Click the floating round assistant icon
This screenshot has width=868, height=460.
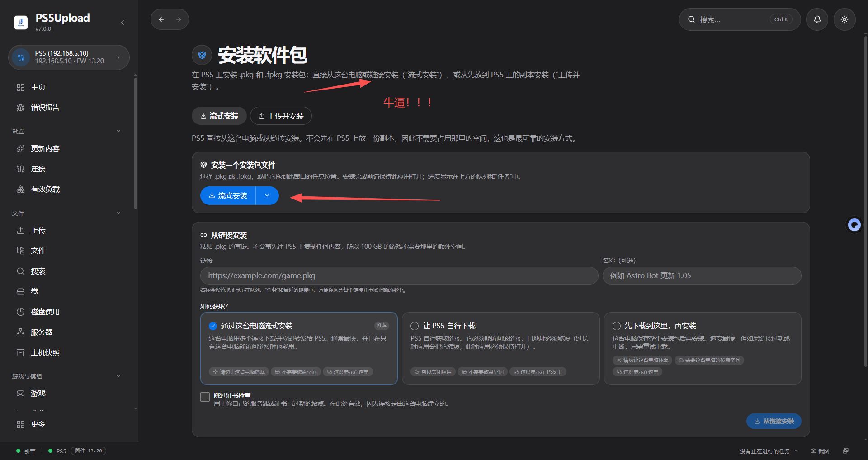(854, 225)
